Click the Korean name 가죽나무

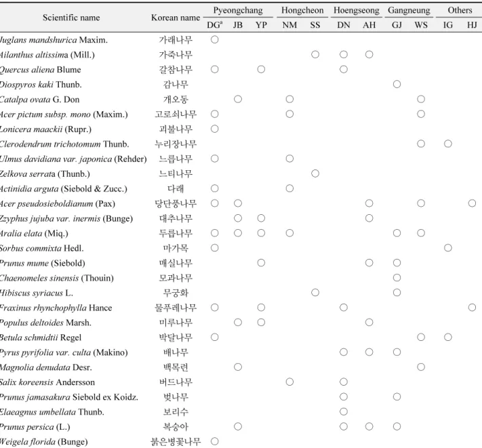[x=176, y=55]
